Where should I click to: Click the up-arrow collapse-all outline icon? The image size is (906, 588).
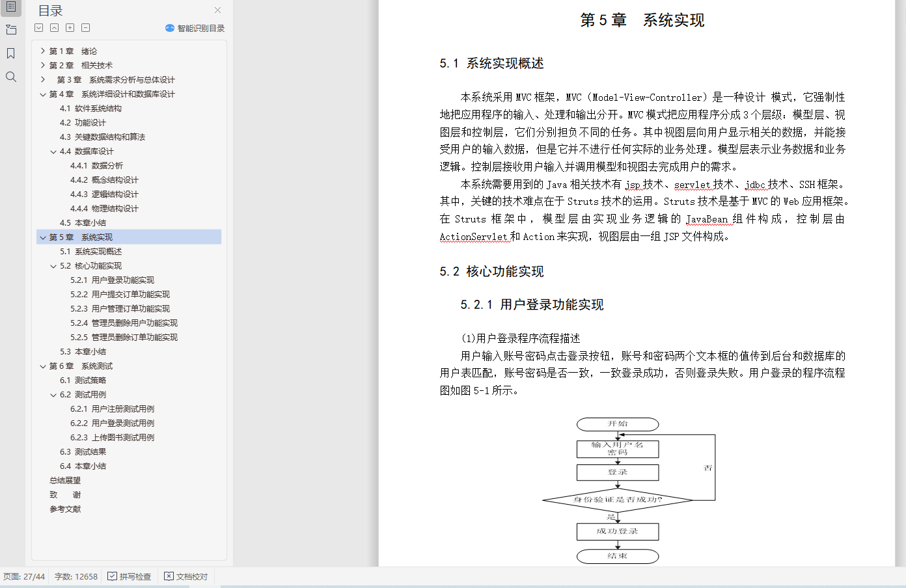point(55,28)
